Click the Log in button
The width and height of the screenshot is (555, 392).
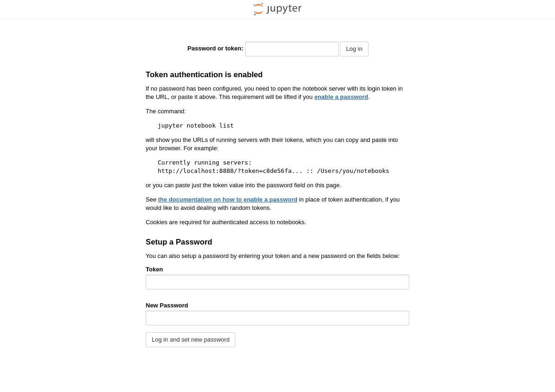(x=354, y=49)
